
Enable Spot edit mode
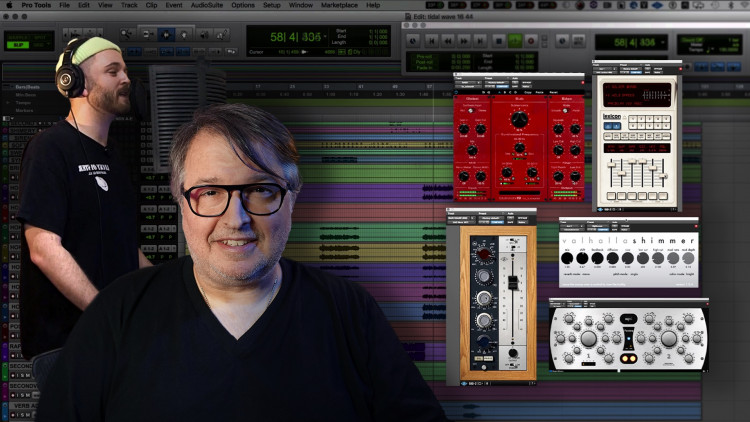click(x=39, y=37)
